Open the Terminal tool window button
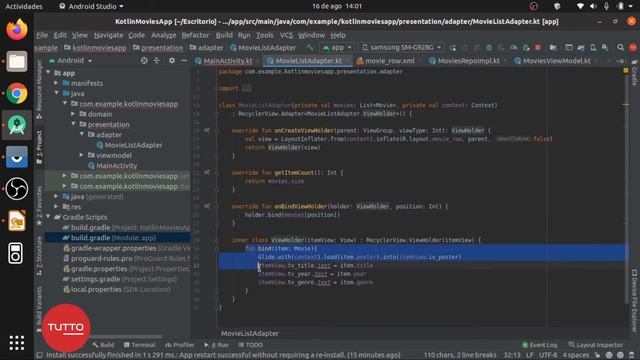 pyautogui.click(x=139, y=345)
